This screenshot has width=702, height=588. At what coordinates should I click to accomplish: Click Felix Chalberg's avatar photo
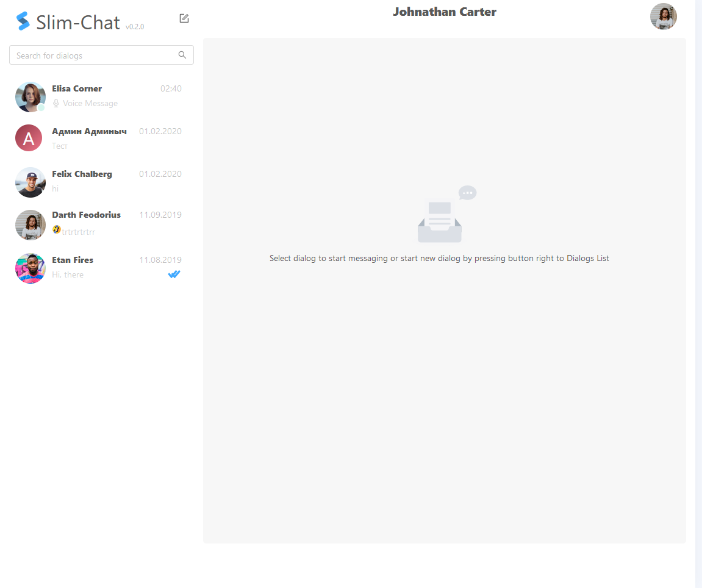(x=30, y=182)
